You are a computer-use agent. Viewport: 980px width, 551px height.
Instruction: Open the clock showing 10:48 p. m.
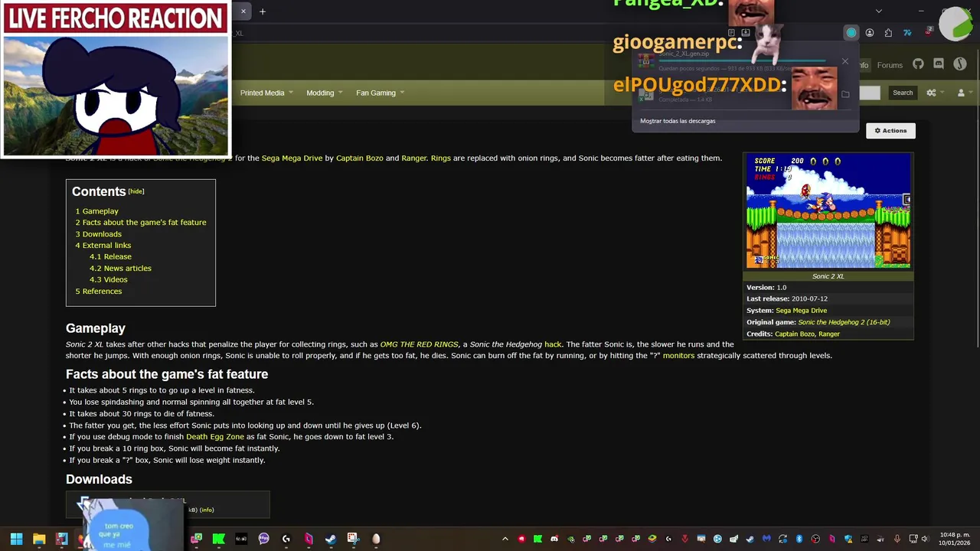click(955, 539)
